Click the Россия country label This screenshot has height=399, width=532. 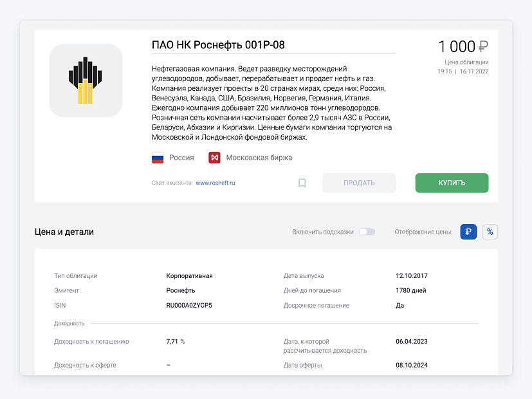point(181,158)
